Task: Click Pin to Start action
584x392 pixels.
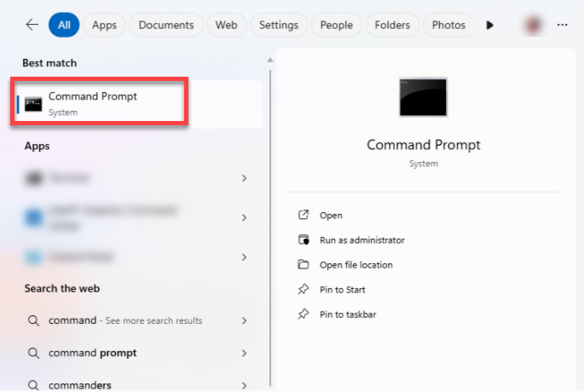Action: 342,290
